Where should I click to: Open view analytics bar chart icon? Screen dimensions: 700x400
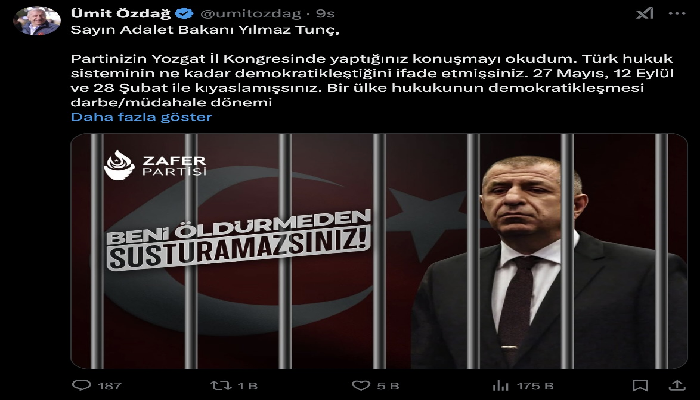[x=500, y=385]
